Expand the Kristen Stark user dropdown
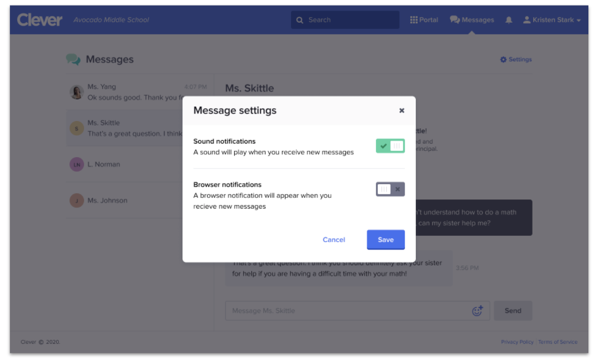This screenshot has height=364, width=597. [x=552, y=20]
